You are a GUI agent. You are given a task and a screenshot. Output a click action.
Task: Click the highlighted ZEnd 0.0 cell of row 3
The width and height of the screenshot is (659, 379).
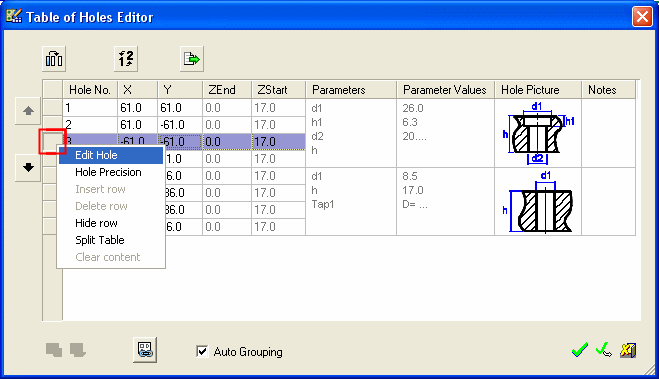point(227,142)
